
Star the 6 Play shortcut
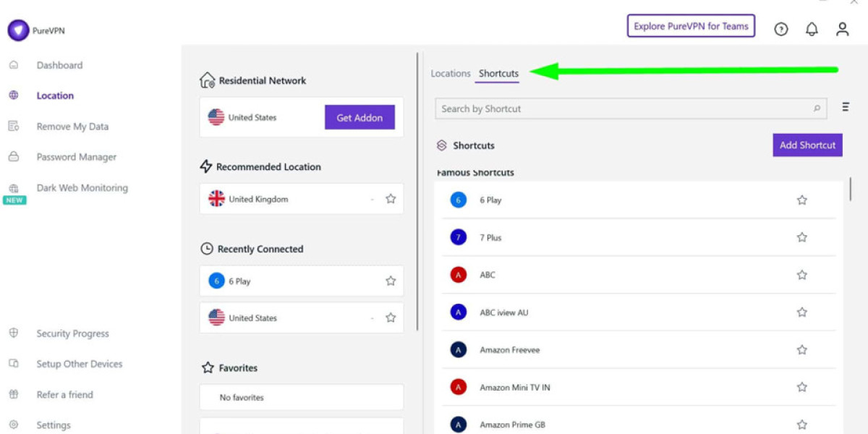pos(801,200)
